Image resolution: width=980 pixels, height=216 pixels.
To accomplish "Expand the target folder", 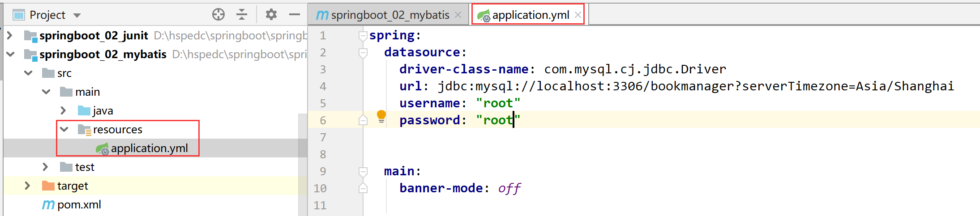I will 27,186.
